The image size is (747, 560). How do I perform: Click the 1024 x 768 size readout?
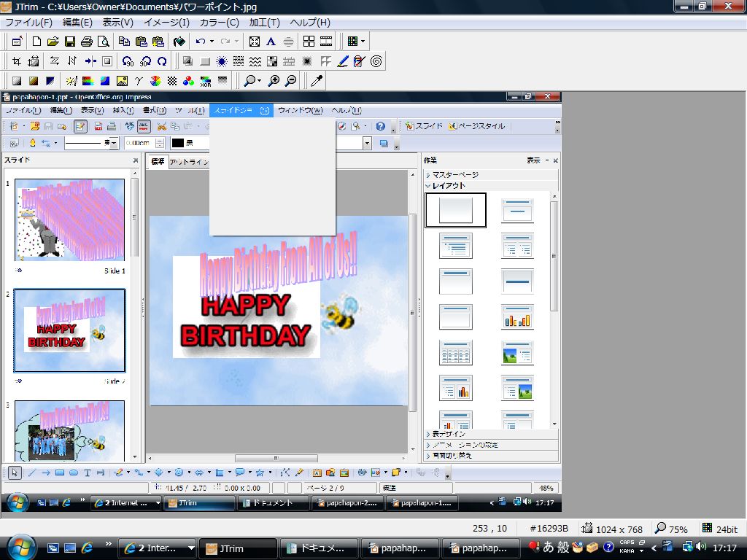[x=619, y=529]
